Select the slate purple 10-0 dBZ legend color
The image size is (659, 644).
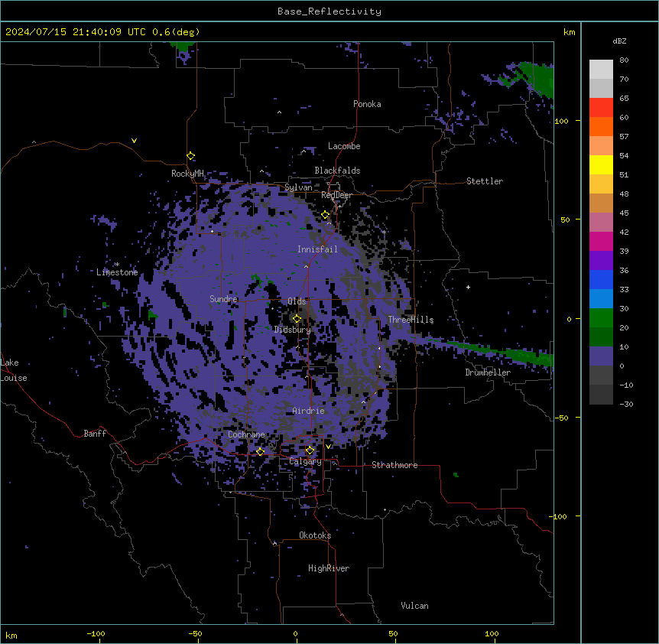(x=601, y=356)
